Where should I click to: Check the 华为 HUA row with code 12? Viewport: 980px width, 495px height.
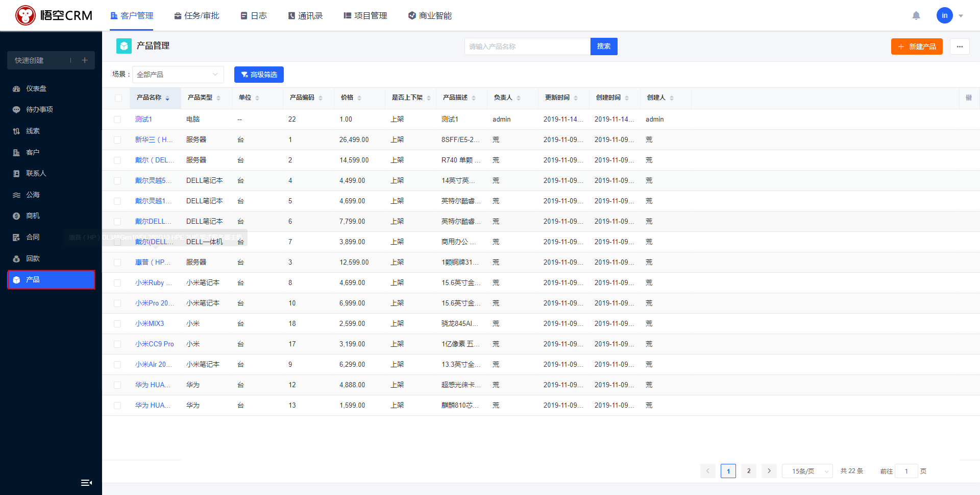[x=117, y=385]
